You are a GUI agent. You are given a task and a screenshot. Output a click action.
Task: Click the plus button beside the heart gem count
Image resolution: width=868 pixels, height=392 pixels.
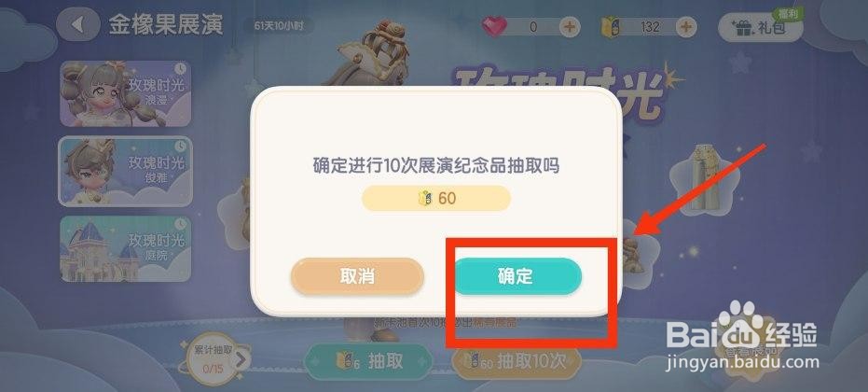(x=569, y=27)
